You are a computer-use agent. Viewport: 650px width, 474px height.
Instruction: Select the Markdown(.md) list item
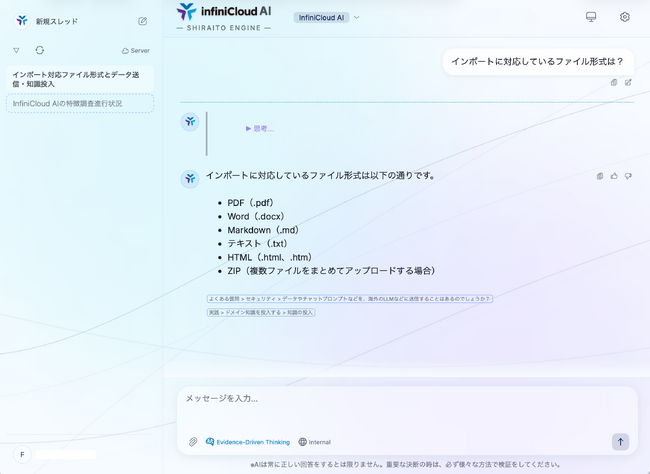pyautogui.click(x=263, y=230)
